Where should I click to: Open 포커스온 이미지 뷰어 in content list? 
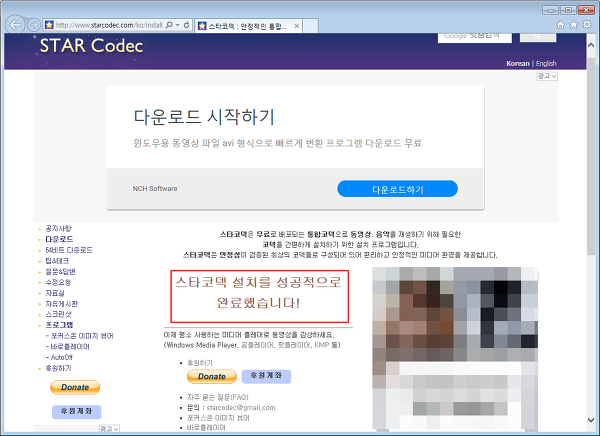point(218,418)
